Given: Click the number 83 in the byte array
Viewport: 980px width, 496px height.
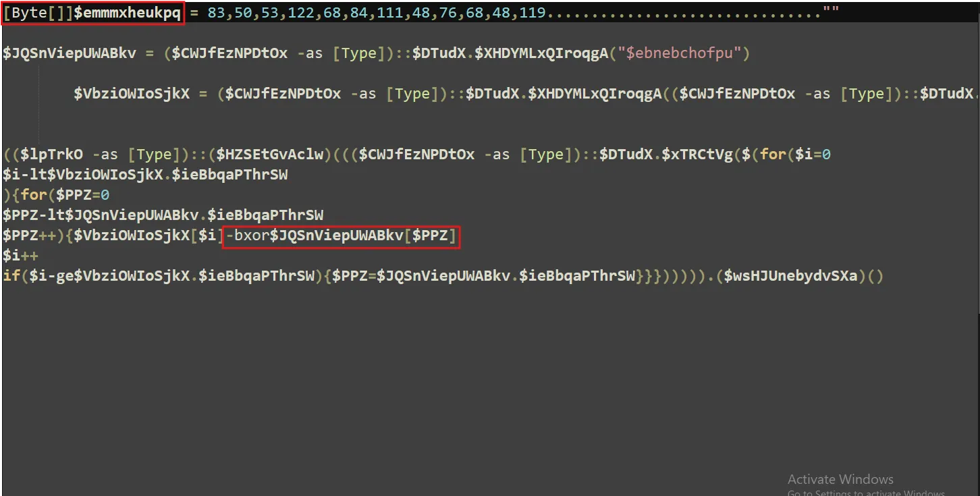Looking at the screenshot, I should tap(216, 12).
